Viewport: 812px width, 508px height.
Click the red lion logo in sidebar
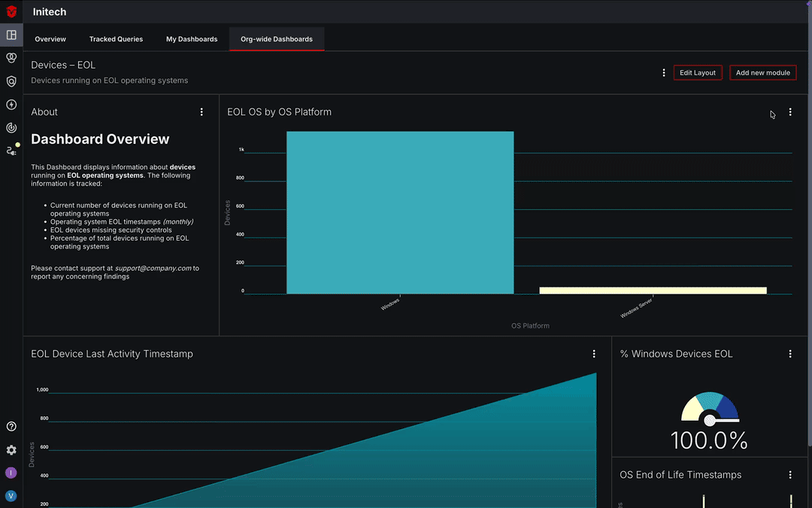coord(11,11)
